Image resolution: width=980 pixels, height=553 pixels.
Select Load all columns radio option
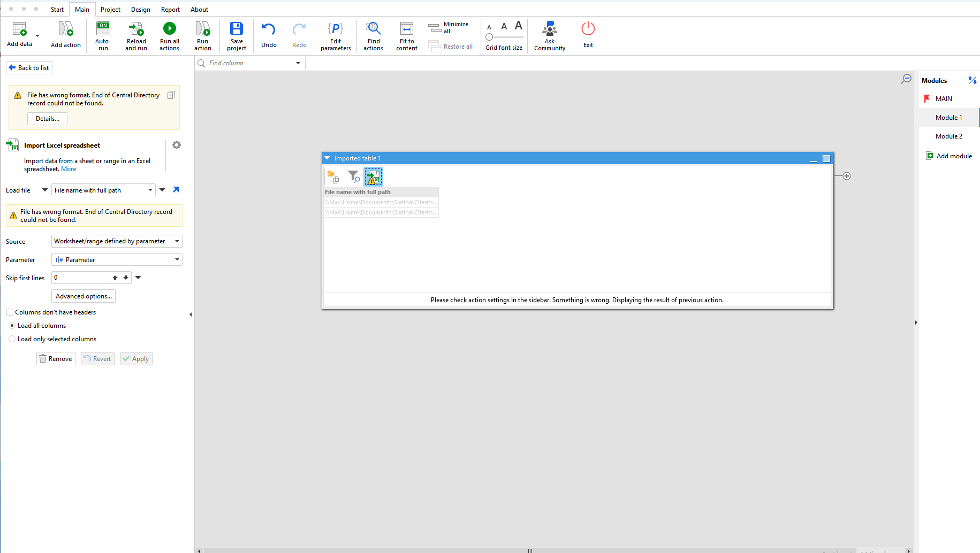12,326
